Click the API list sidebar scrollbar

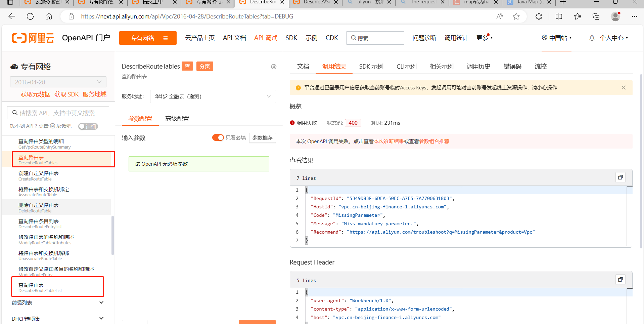pyautogui.click(x=112, y=235)
